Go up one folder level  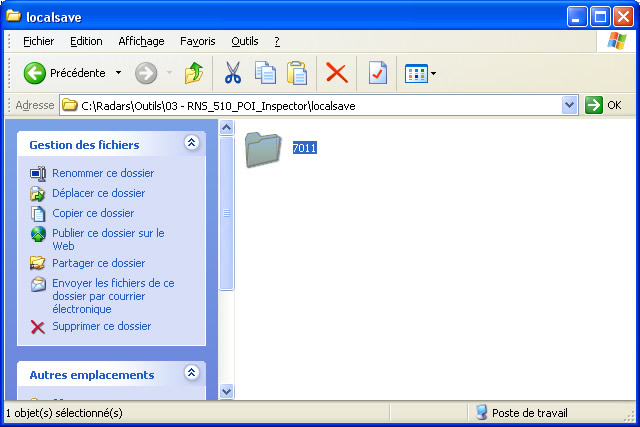tap(194, 73)
